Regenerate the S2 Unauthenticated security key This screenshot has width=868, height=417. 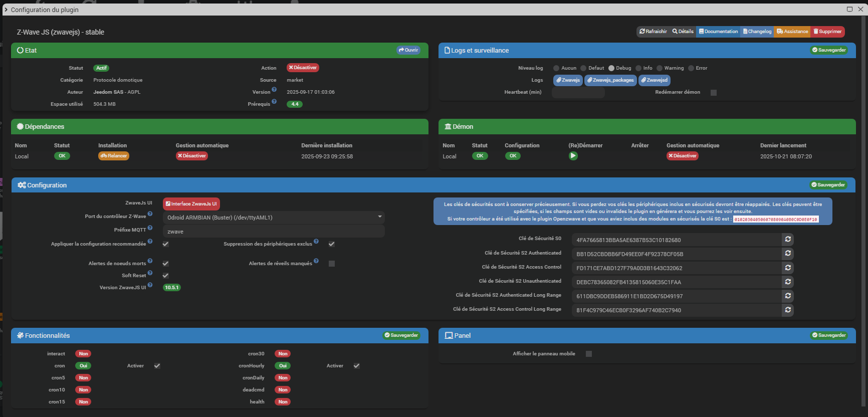pyautogui.click(x=788, y=282)
